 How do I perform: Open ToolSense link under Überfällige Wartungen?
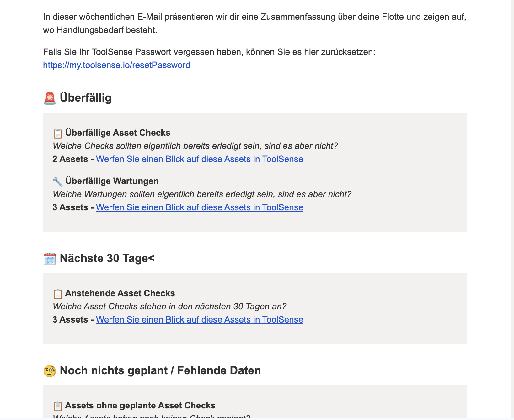click(200, 207)
